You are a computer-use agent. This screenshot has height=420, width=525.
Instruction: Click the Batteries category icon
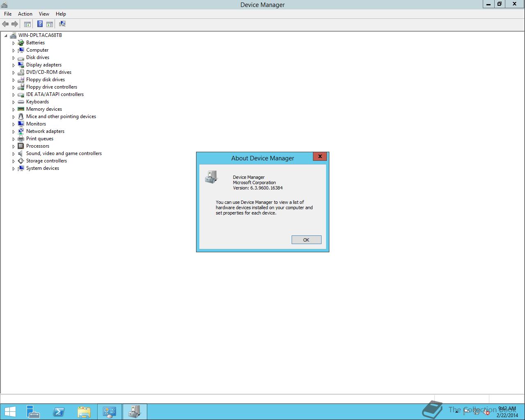(21, 43)
